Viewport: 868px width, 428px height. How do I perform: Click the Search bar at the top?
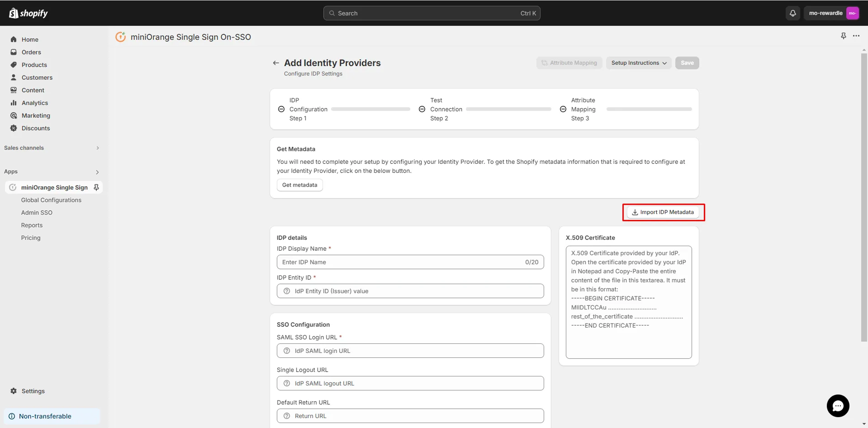pos(431,13)
